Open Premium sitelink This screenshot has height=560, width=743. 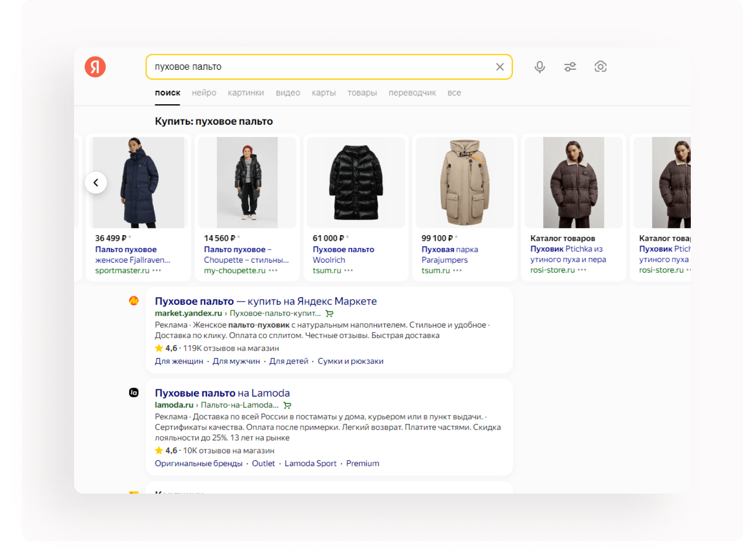coord(362,464)
